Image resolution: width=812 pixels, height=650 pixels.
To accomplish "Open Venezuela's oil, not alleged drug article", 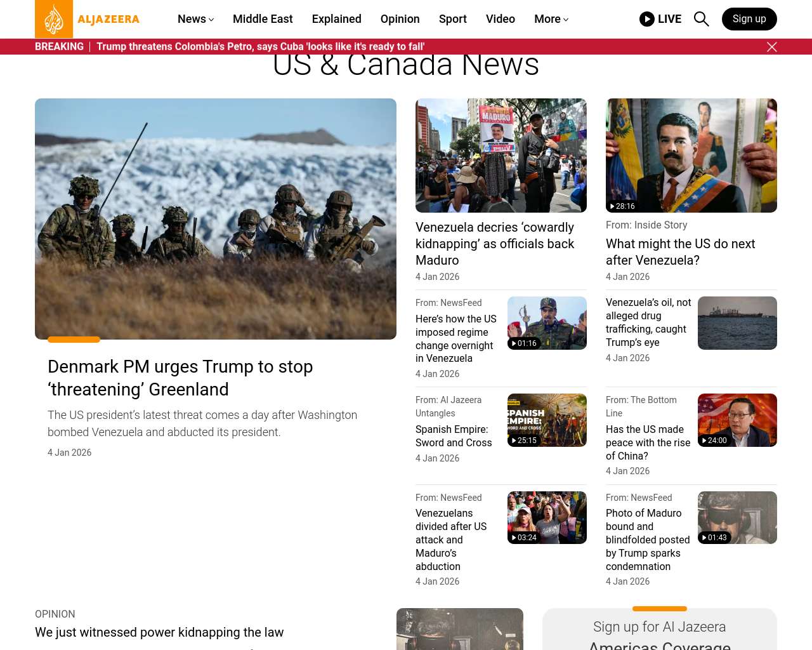I will 648,322.
